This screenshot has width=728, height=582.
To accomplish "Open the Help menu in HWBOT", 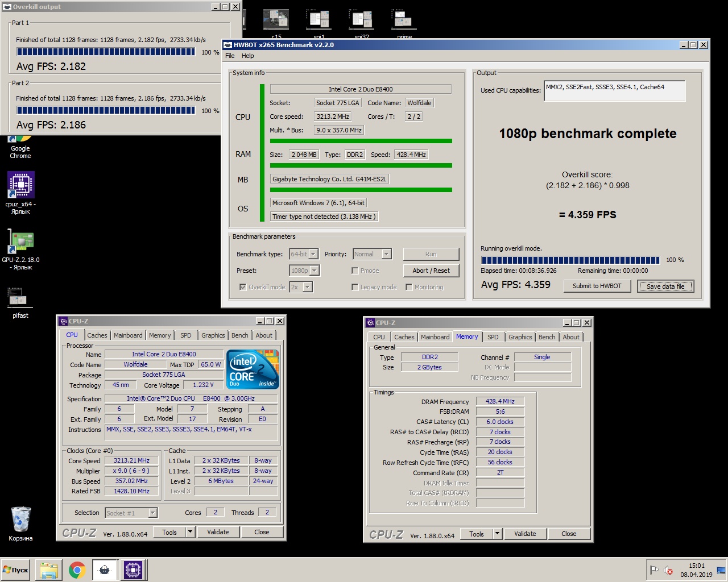I will [x=248, y=56].
